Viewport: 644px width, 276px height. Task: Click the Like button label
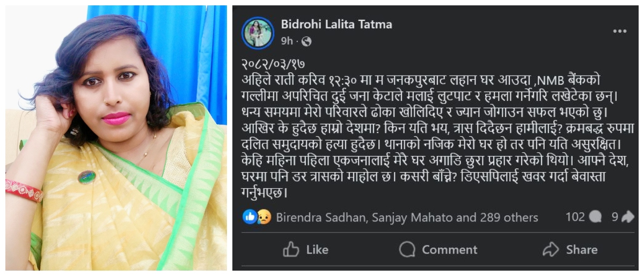click(x=317, y=250)
